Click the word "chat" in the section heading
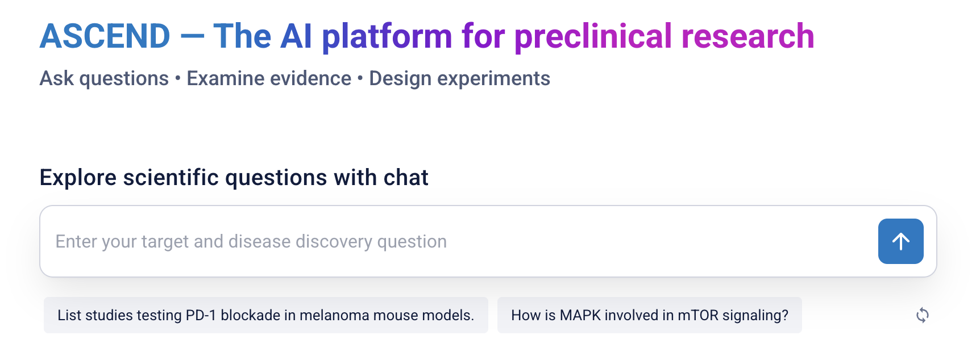 pos(405,178)
